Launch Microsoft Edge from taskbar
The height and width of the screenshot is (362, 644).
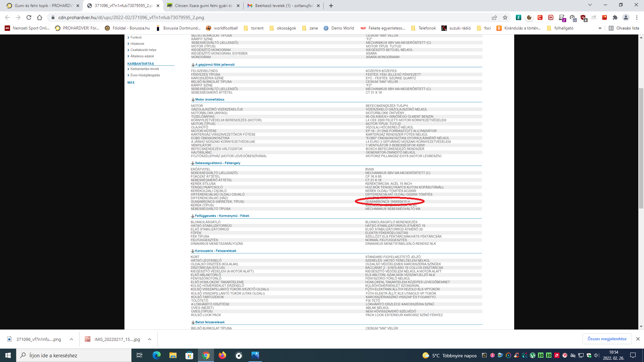click(157, 355)
